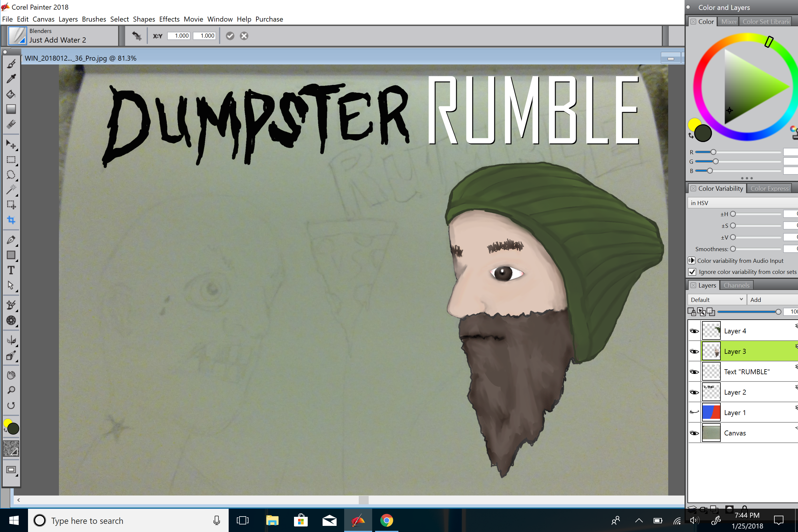This screenshot has height=532, width=798.
Task: Commit transformation with checkmark button
Action: (x=230, y=36)
